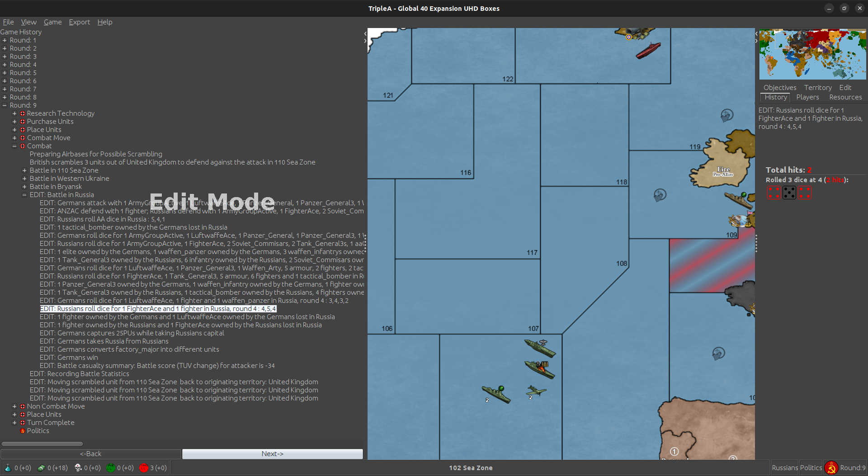Click the convoy marker in the sea zone below 108

[719, 353]
